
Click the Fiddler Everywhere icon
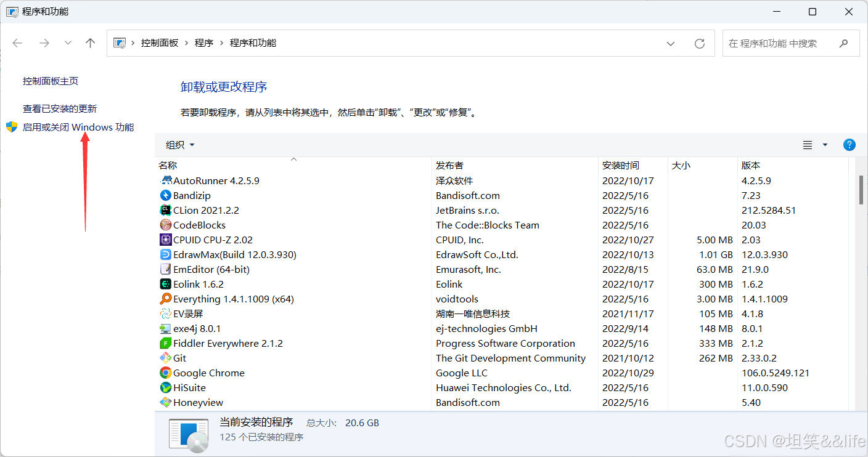[x=165, y=343]
